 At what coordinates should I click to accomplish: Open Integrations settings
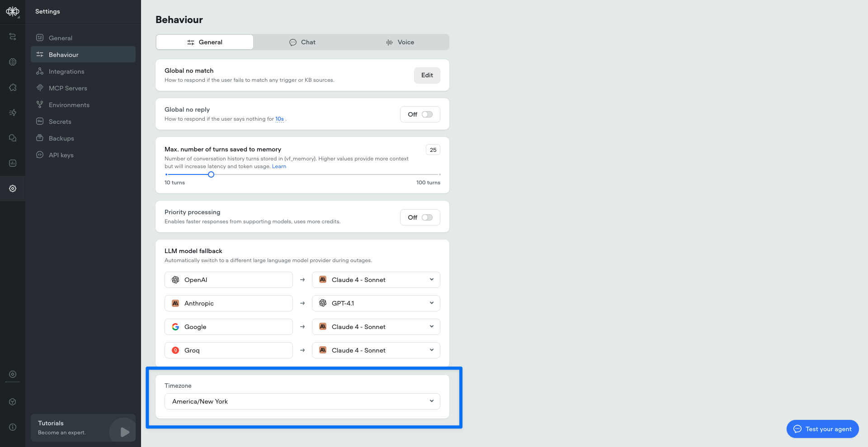[x=83, y=71]
